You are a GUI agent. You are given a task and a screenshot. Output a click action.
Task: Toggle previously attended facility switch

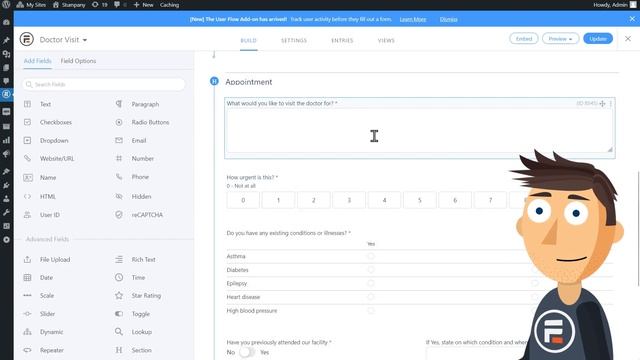click(x=247, y=352)
